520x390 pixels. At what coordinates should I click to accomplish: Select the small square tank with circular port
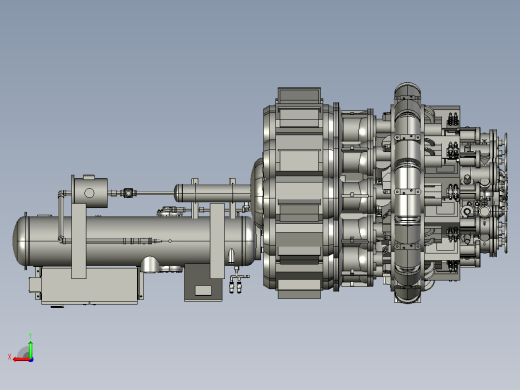(89, 192)
